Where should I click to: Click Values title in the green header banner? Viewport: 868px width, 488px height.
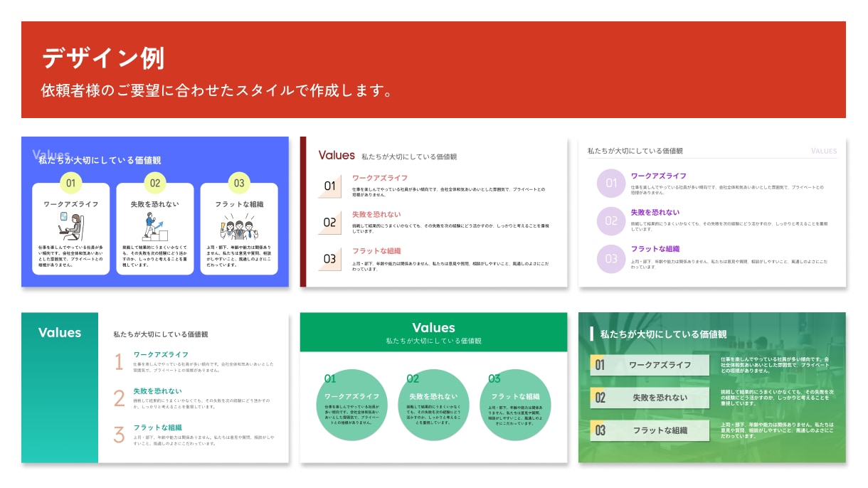click(433, 328)
